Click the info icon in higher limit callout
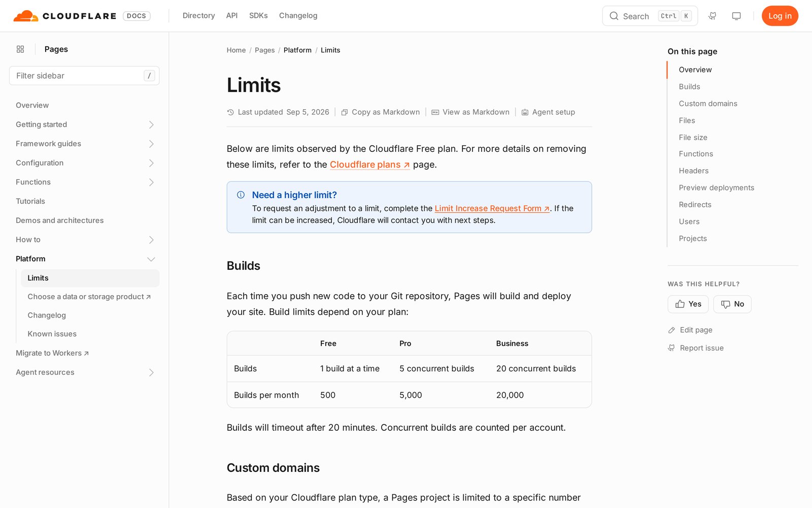 [x=241, y=195]
